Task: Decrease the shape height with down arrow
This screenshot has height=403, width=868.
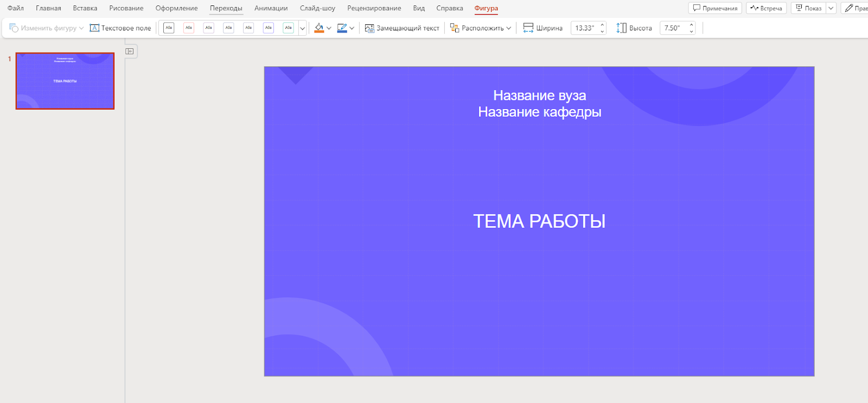Action: [691, 31]
